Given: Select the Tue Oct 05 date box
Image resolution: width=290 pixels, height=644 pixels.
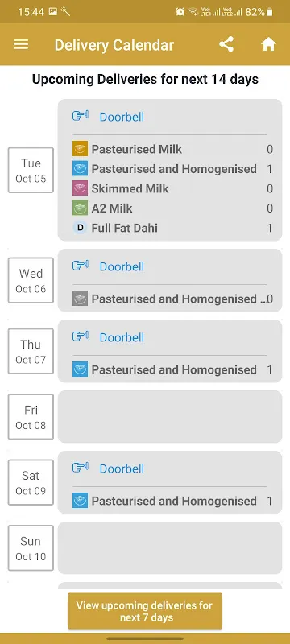Looking at the screenshot, I should 31,170.
